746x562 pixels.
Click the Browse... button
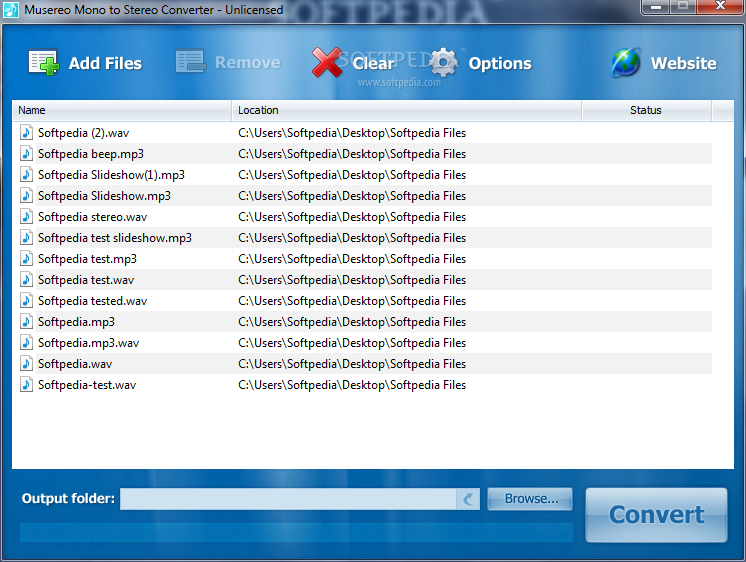click(530, 499)
